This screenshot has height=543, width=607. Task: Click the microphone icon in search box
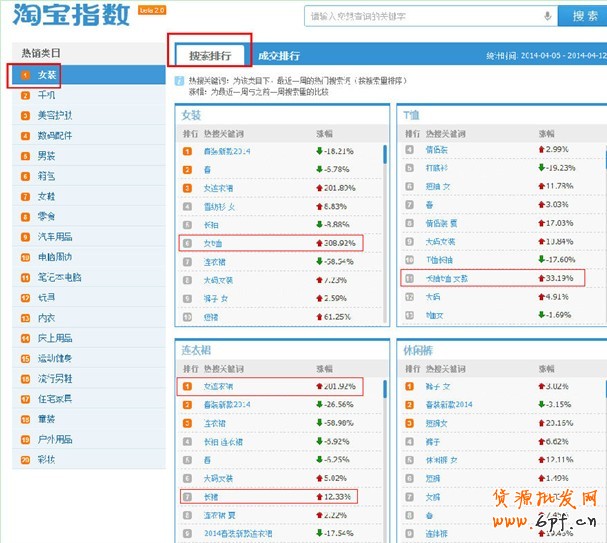547,16
